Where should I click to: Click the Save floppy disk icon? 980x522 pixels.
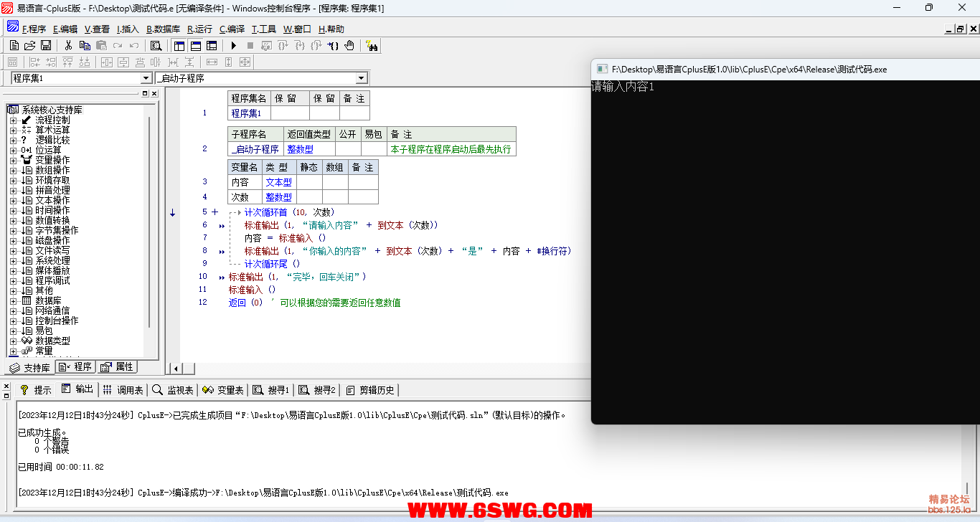pyautogui.click(x=45, y=45)
